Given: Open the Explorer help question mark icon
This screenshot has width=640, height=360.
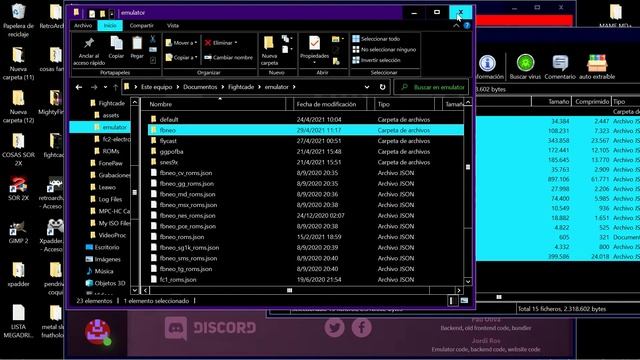Looking at the screenshot, I should [x=467, y=25].
